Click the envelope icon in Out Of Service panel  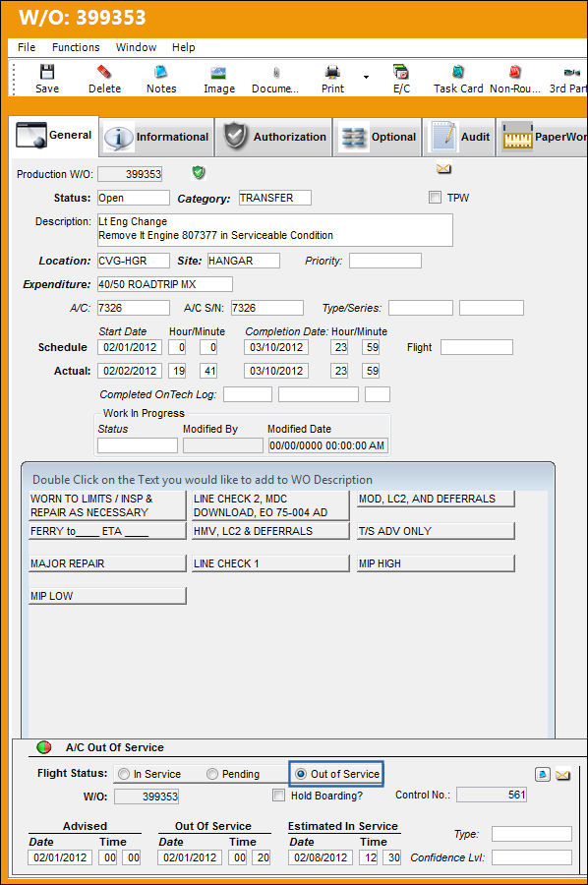[562, 775]
